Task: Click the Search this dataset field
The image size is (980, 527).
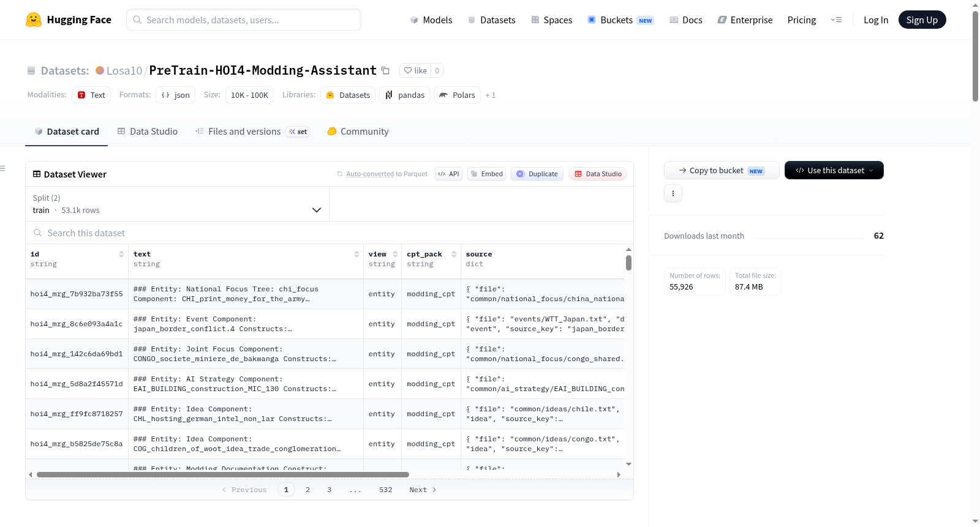Action: coord(330,233)
